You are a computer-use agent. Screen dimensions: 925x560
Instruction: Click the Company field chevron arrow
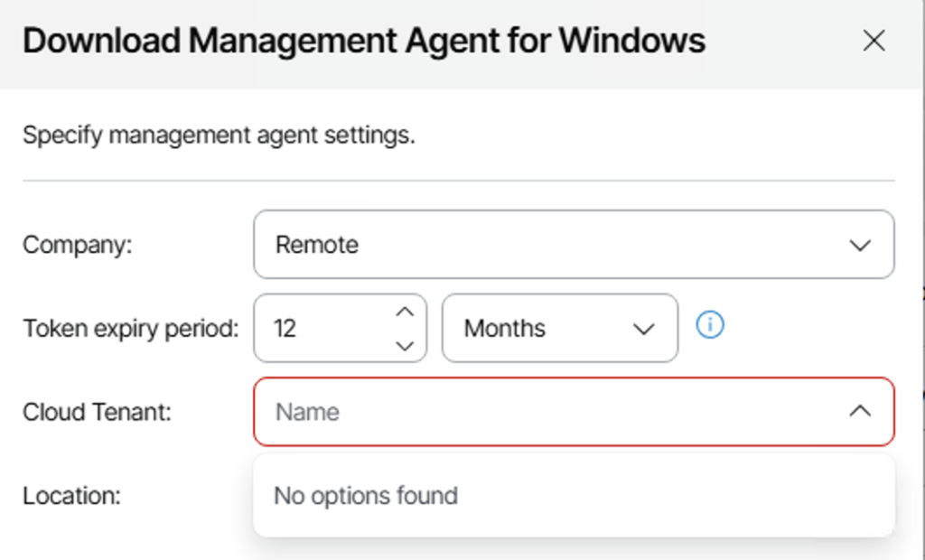pos(860,246)
